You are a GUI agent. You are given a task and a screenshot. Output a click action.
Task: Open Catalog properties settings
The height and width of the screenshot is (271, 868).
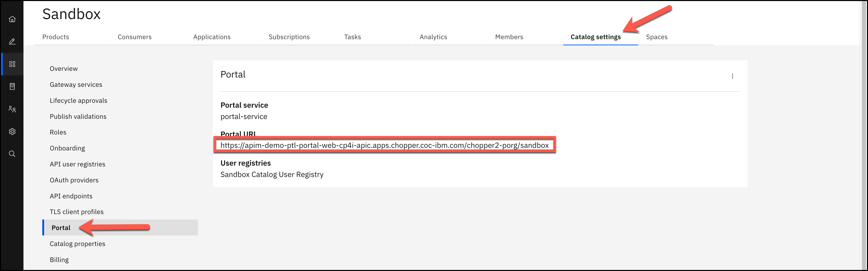pos(78,244)
